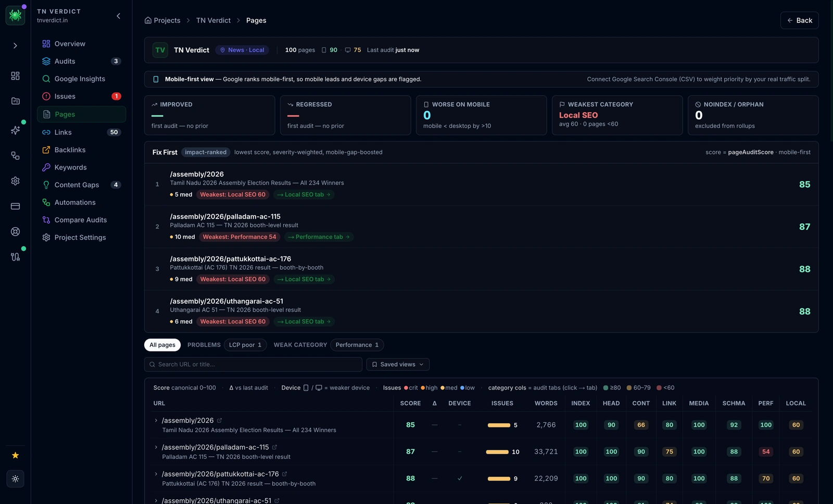Click the Weakest: Performance 54 tag
The image size is (833, 504).
(239, 237)
